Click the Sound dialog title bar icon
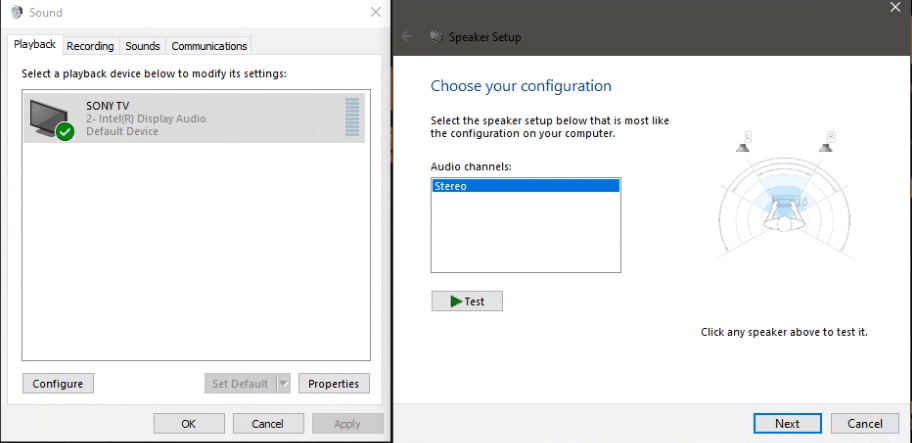Viewport: 912px width, 443px height. (x=15, y=13)
